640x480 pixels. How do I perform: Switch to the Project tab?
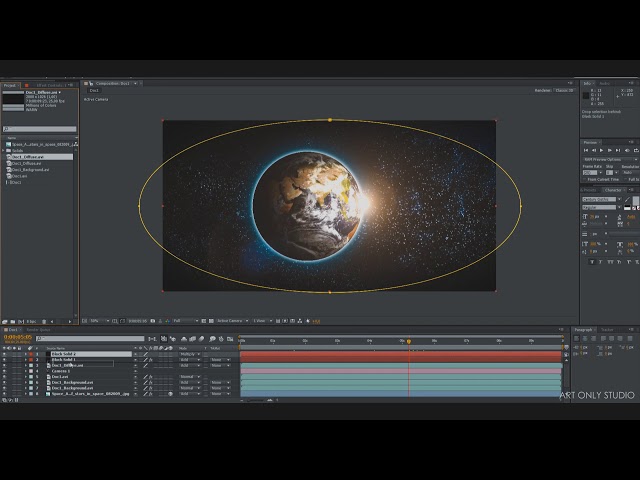[9, 85]
